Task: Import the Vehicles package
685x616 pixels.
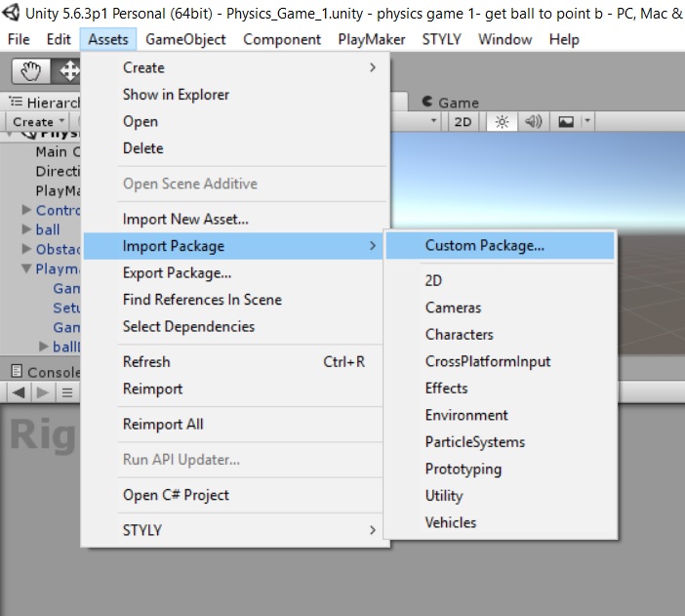Action: click(501, 523)
